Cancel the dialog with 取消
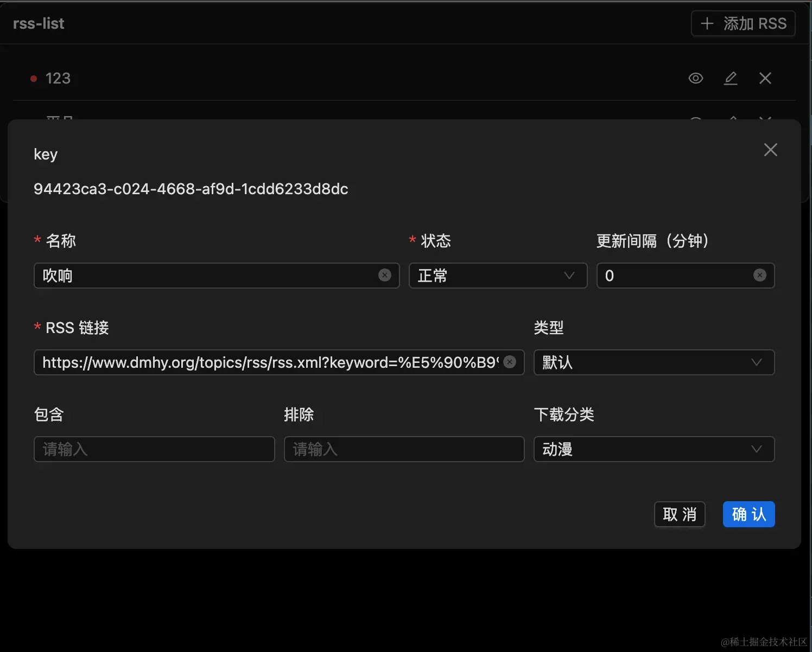The image size is (812, 652). [x=680, y=514]
